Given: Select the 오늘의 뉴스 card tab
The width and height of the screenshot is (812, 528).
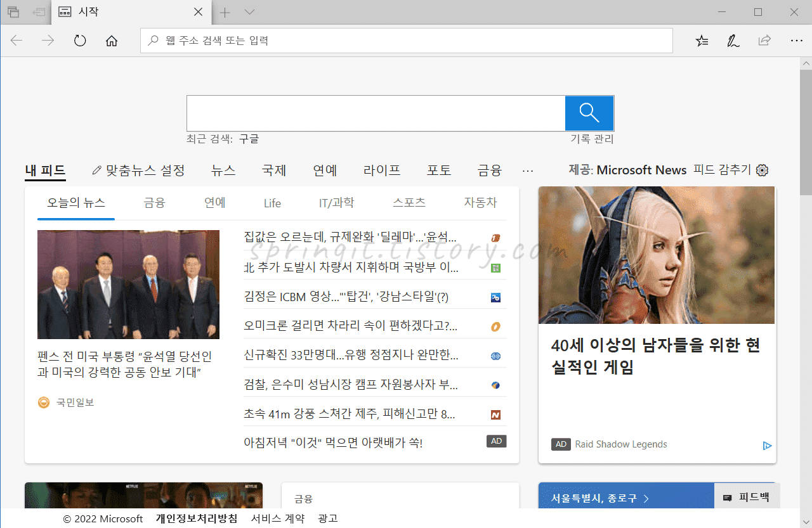Looking at the screenshot, I should click(76, 203).
